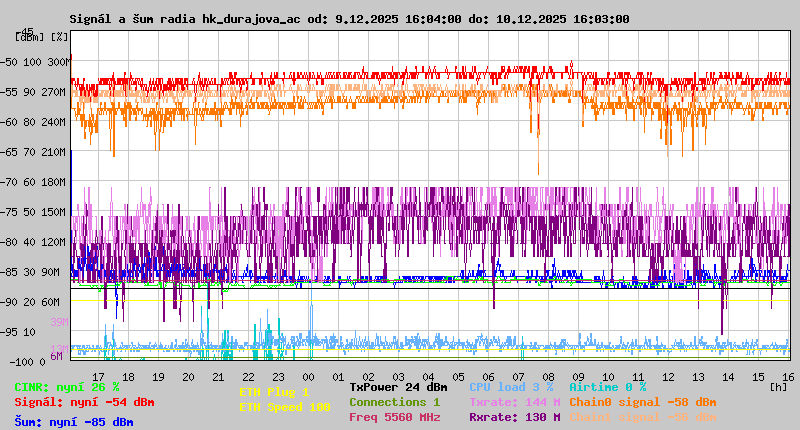Image resolution: width=800 pixels, height=430 pixels.
Task: Click the '-100 0' y-axis label
Action: pyautogui.click(x=27, y=362)
